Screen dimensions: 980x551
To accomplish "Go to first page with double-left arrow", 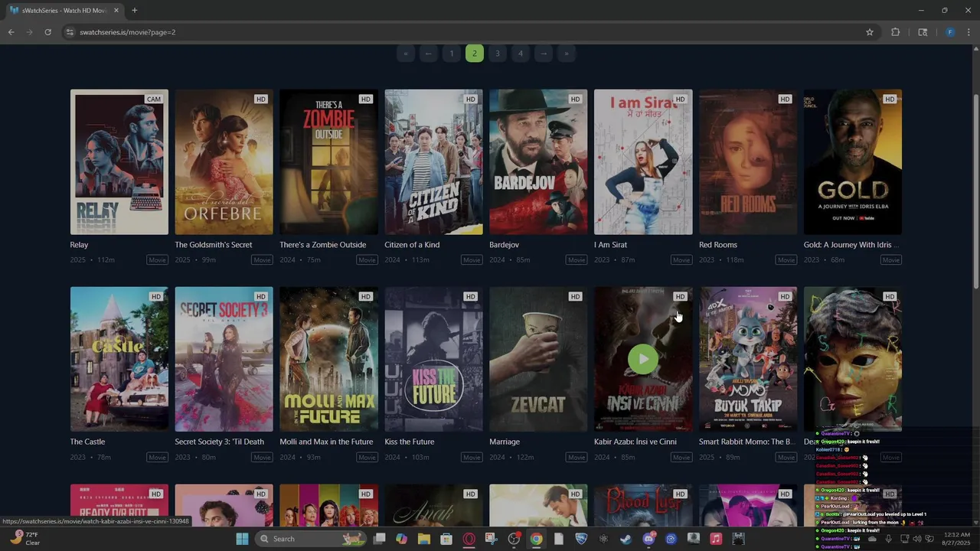I will coord(406,53).
